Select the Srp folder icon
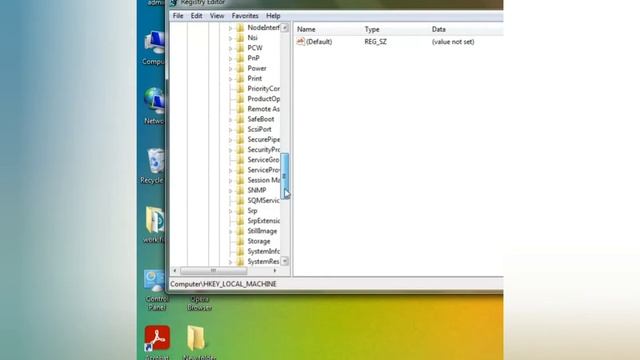 click(x=240, y=211)
